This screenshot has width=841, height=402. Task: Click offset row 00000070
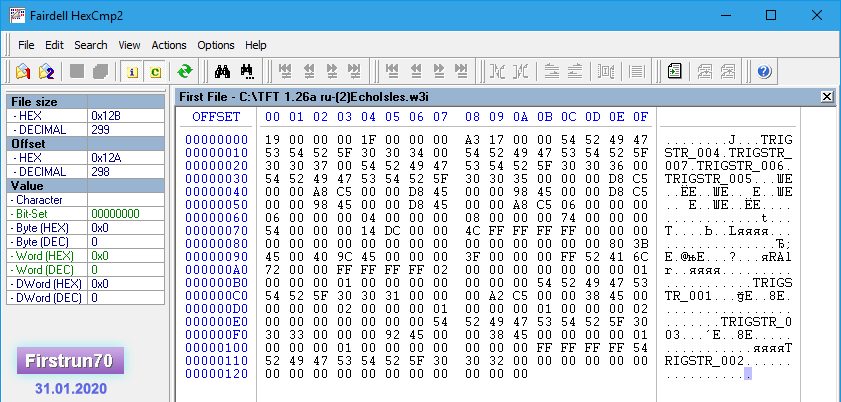point(217,231)
